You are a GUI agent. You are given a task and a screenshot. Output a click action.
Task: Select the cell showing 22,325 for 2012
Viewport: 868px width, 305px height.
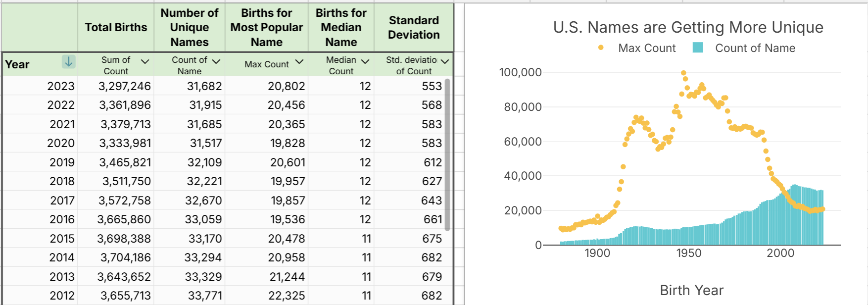click(x=287, y=296)
